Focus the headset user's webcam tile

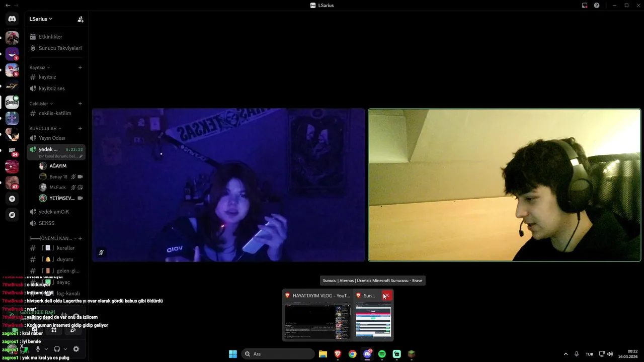pyautogui.click(x=505, y=185)
